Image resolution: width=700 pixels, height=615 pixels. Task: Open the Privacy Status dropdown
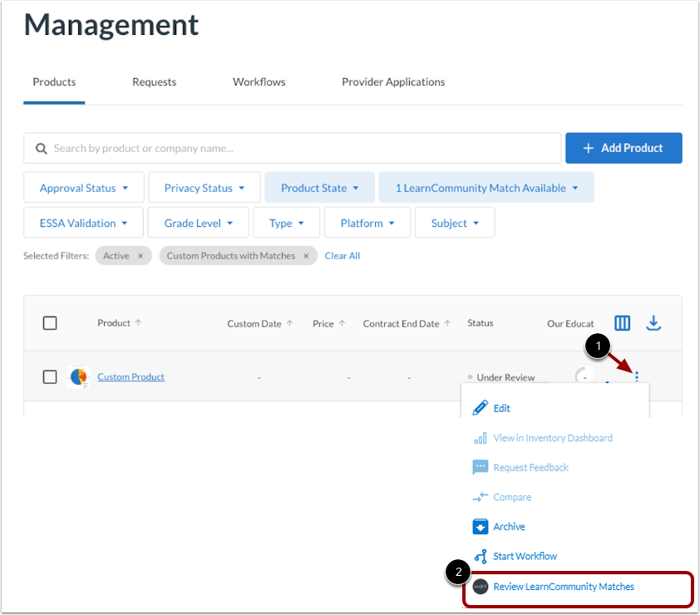205,188
